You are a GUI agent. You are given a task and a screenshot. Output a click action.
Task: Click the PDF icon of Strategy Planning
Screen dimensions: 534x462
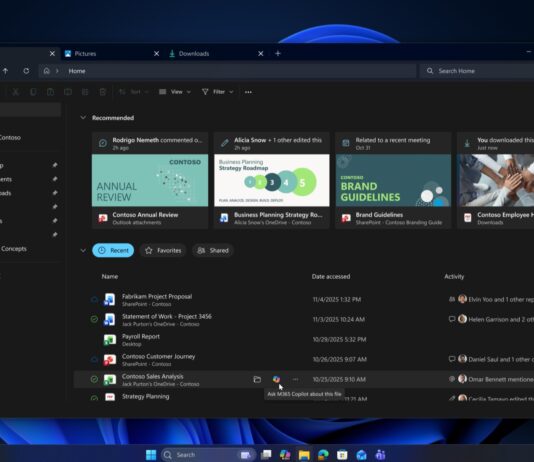pos(110,397)
